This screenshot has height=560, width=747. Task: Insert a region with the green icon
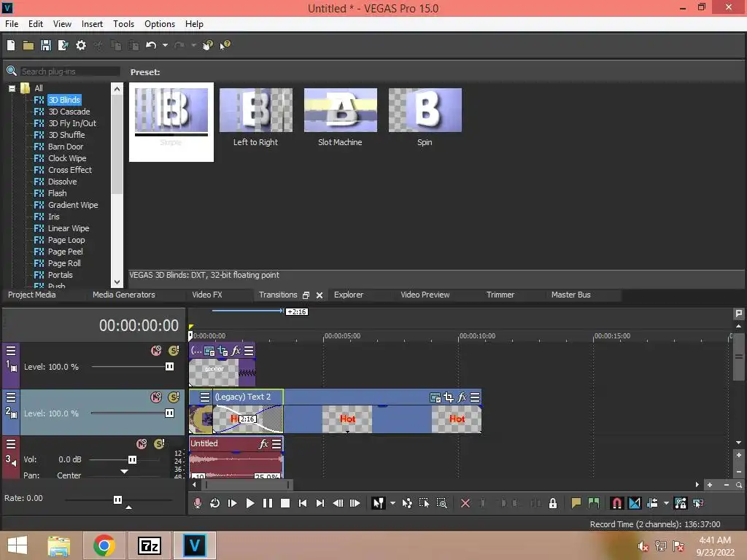[x=594, y=503]
